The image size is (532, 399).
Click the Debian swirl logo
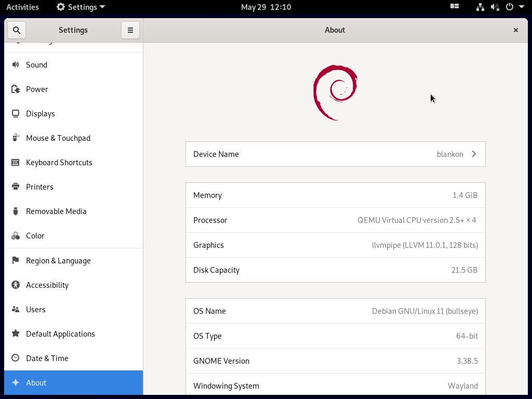point(335,92)
